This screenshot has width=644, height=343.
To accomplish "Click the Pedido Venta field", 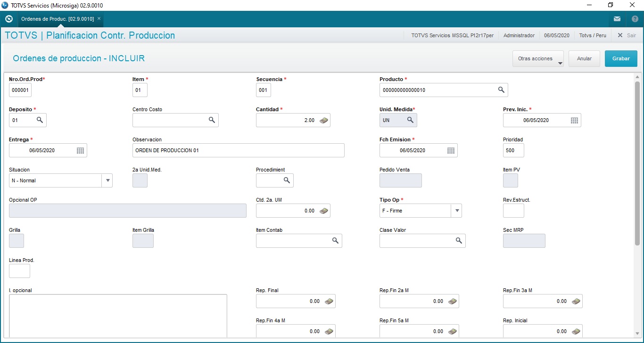I will click(x=401, y=180).
